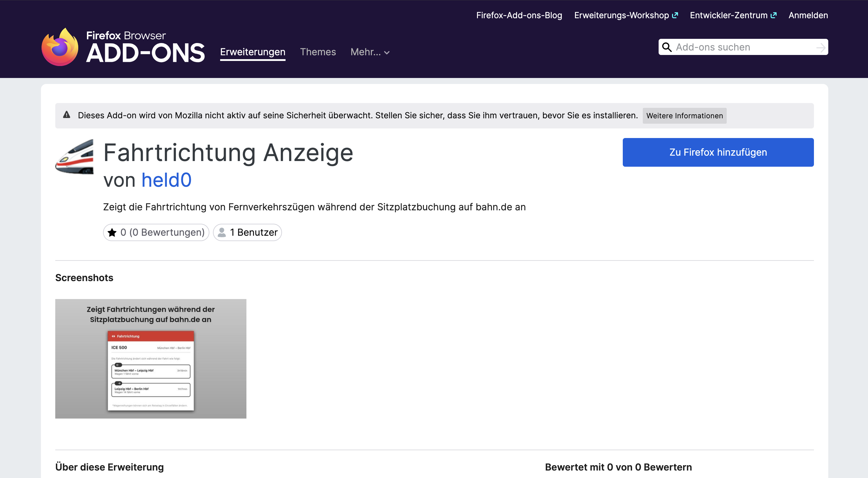The width and height of the screenshot is (868, 478).
Task: Click the Mozilla security warning text
Action: 358,115
